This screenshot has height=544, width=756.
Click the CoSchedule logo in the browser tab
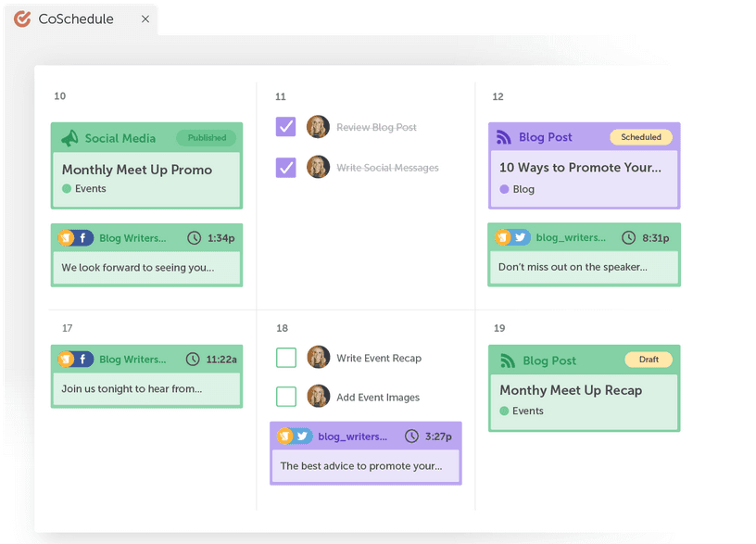[21, 18]
